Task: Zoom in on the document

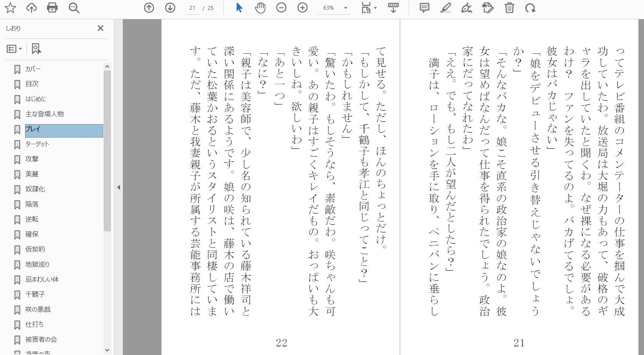Action: pyautogui.click(x=303, y=7)
